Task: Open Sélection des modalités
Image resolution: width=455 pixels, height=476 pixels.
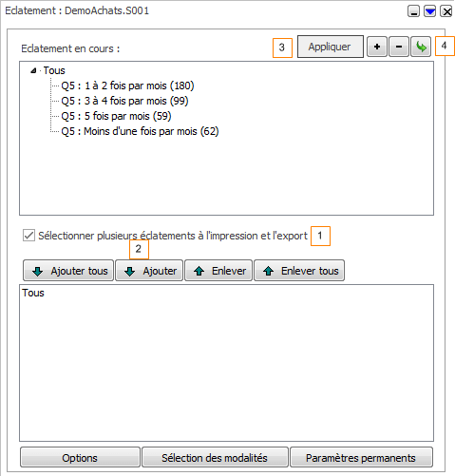Action: click(215, 458)
